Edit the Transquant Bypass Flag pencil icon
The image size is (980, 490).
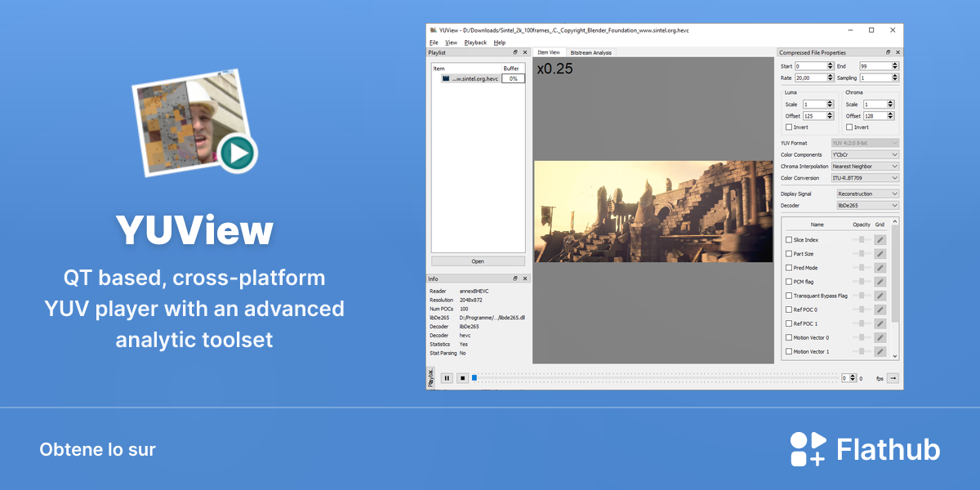point(880,296)
